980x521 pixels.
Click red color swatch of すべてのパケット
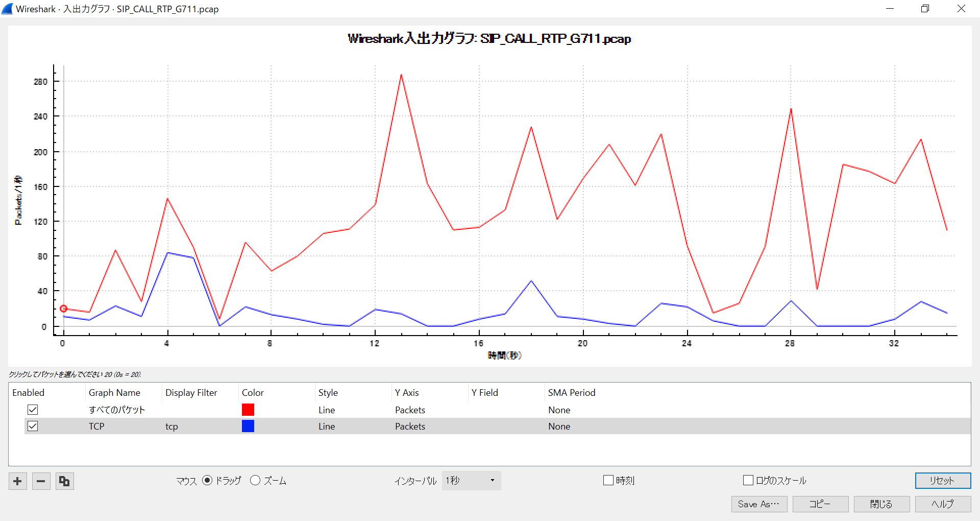[248, 410]
